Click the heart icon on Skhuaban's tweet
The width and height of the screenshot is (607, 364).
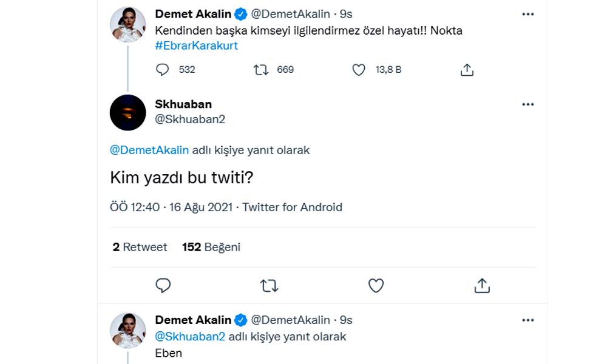376,285
